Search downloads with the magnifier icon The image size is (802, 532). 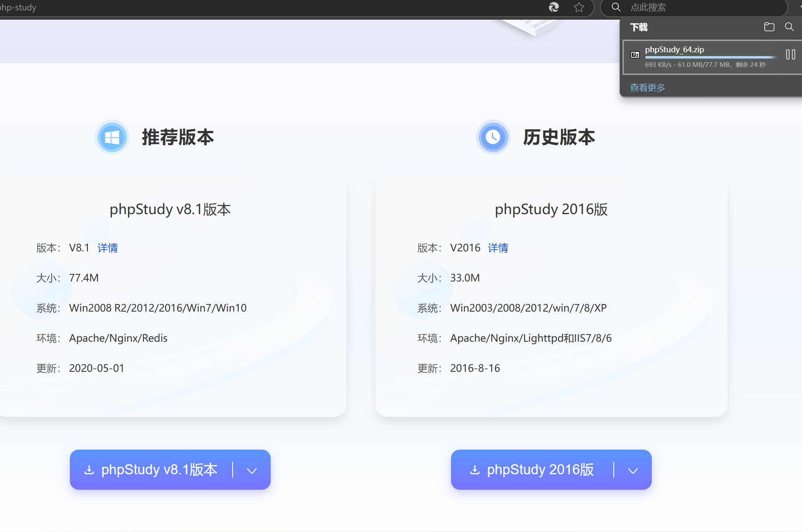coord(789,27)
